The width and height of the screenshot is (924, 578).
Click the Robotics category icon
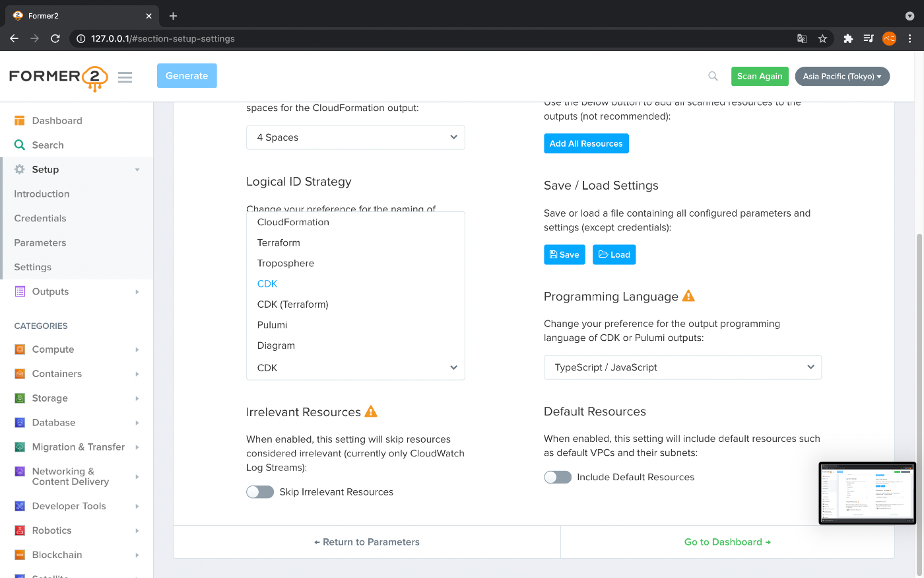pyautogui.click(x=20, y=530)
